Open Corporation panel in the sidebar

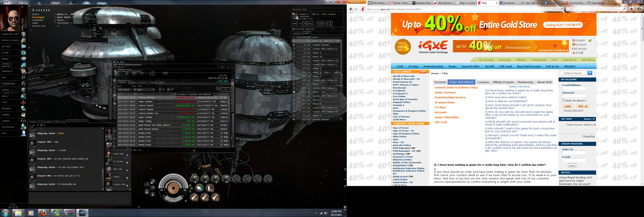click(13, 83)
